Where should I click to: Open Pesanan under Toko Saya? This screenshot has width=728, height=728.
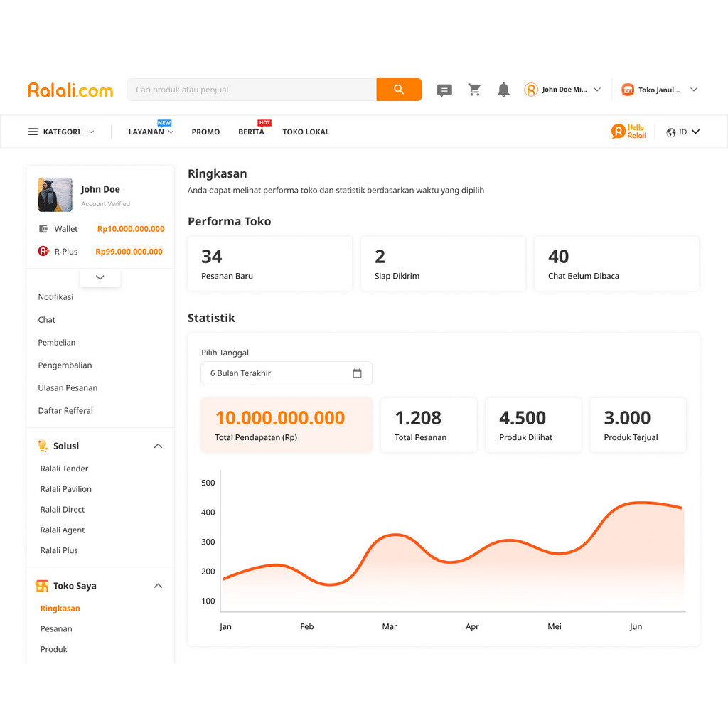click(56, 629)
